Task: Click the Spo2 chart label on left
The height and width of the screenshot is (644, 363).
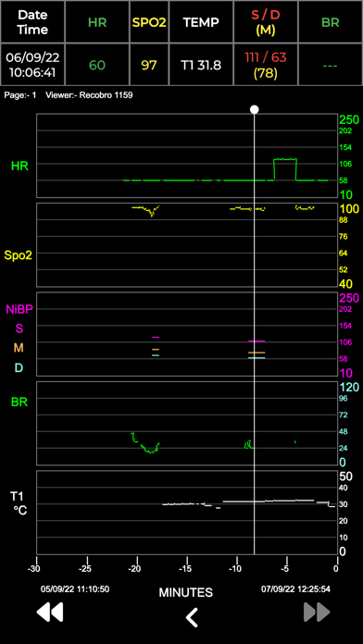Action: point(19,255)
